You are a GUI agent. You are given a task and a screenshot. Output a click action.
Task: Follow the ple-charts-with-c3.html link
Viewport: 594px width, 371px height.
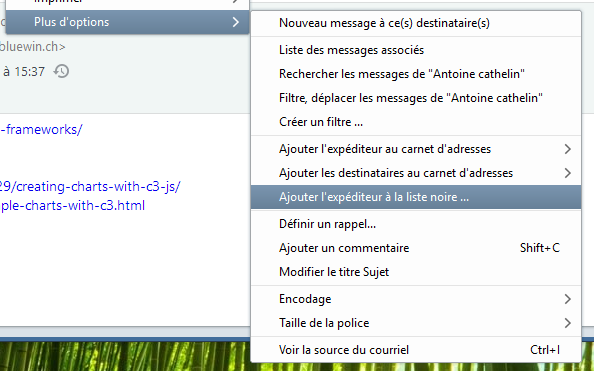click(72, 205)
